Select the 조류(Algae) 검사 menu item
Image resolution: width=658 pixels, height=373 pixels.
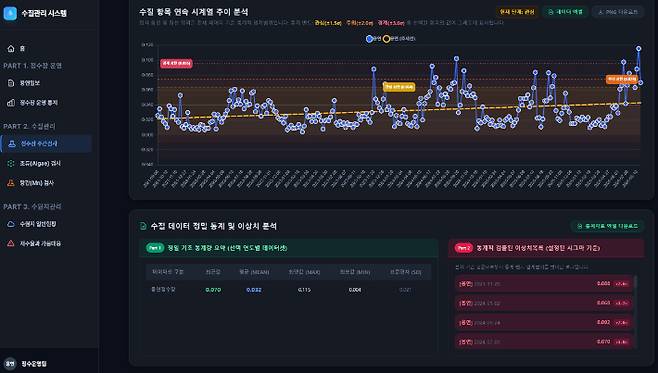[x=40, y=163]
